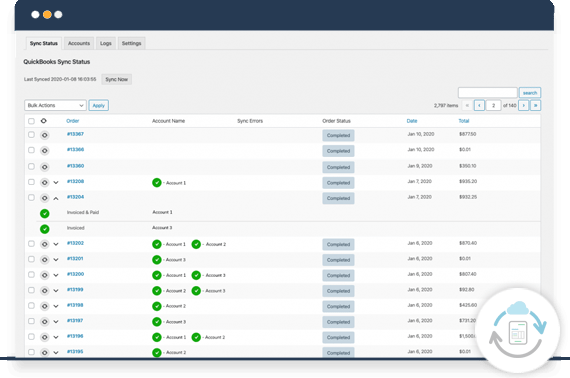
Task: Open order #13200 link
Action: [75, 274]
